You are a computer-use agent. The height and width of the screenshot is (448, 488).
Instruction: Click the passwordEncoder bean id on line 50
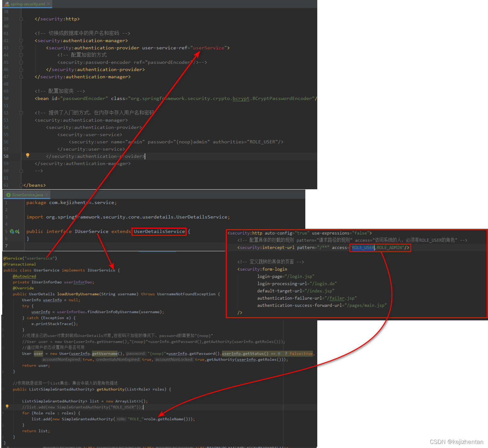[x=84, y=98]
